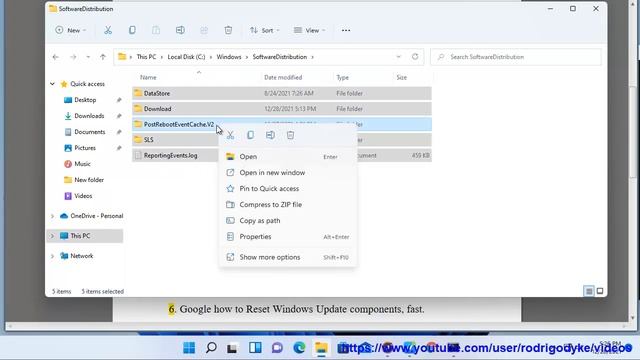Select the Download folder
Image resolution: width=640 pixels, height=360 pixels.
click(x=282, y=109)
